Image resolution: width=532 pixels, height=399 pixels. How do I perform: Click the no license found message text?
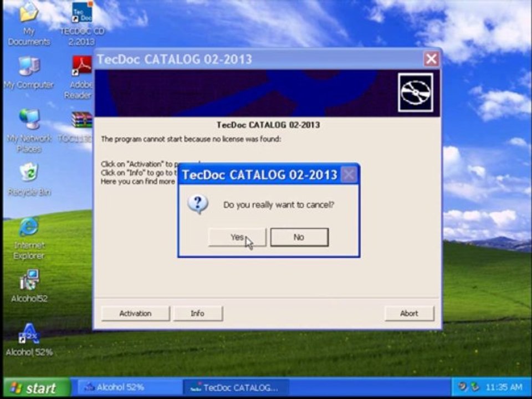191,139
